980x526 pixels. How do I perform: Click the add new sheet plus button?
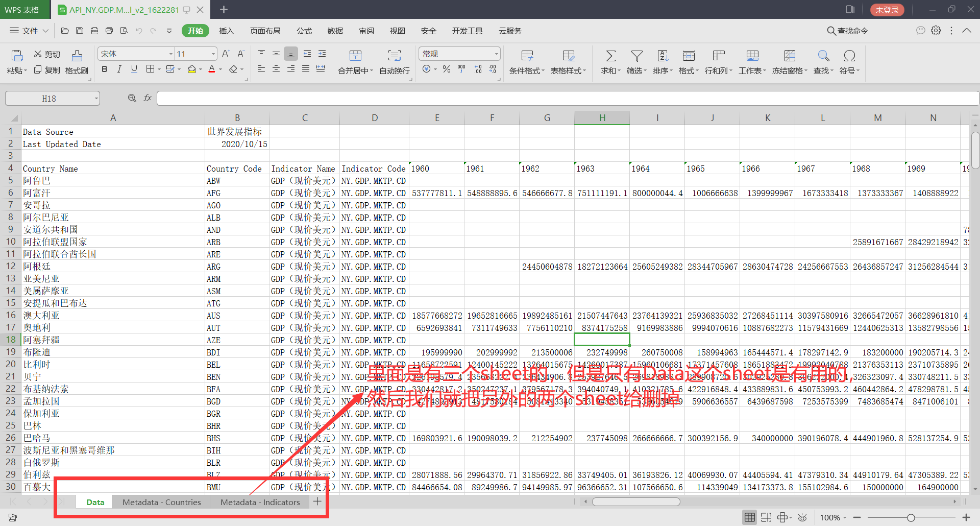click(317, 501)
